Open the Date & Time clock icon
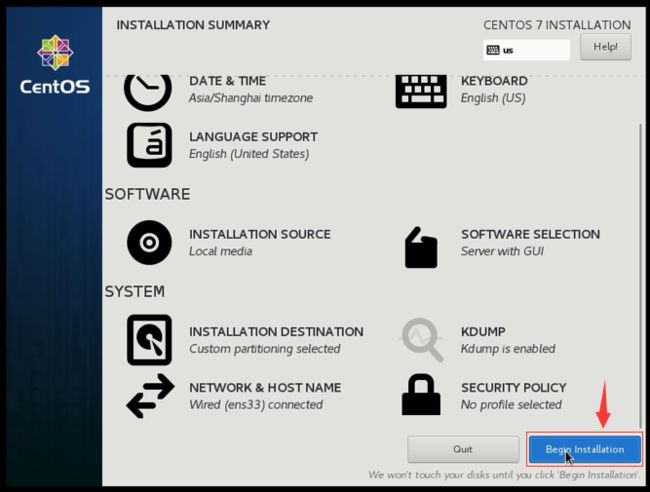The width and height of the screenshot is (650, 492). pos(148,92)
